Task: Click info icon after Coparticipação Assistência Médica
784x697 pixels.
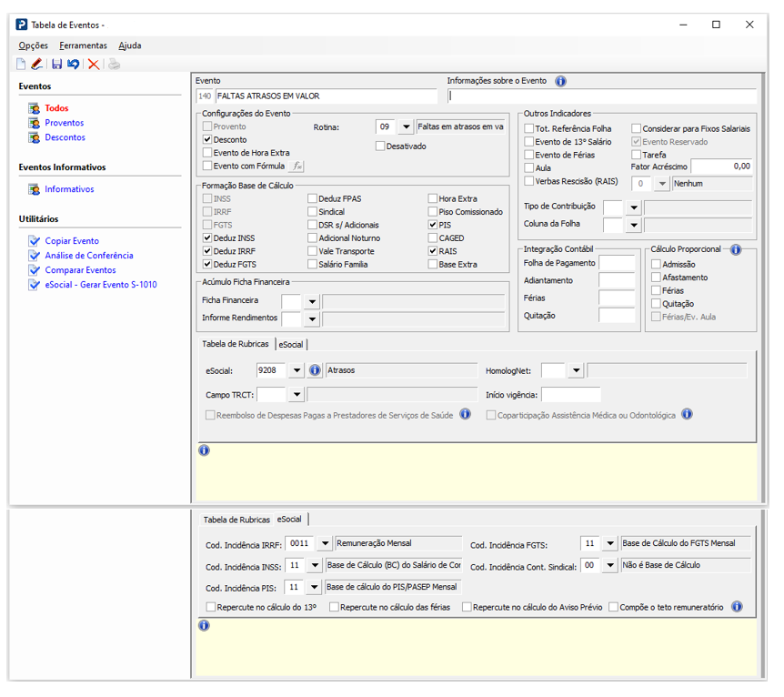Action: tap(687, 414)
